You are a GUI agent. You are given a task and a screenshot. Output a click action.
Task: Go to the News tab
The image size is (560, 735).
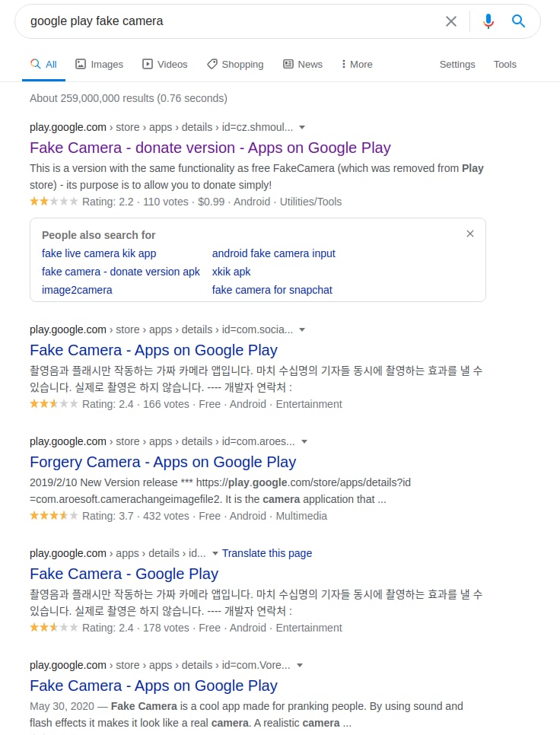point(303,64)
